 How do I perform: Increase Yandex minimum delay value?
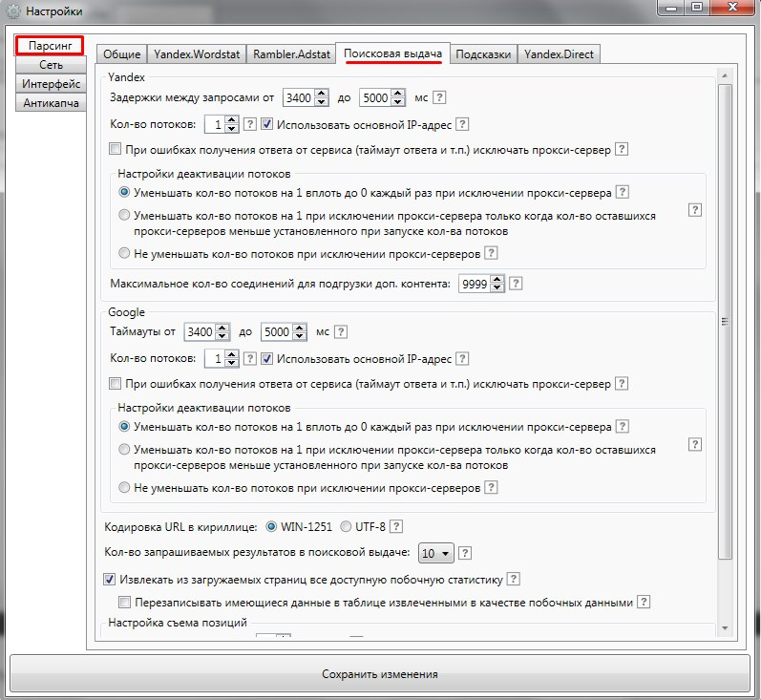[x=321, y=94]
